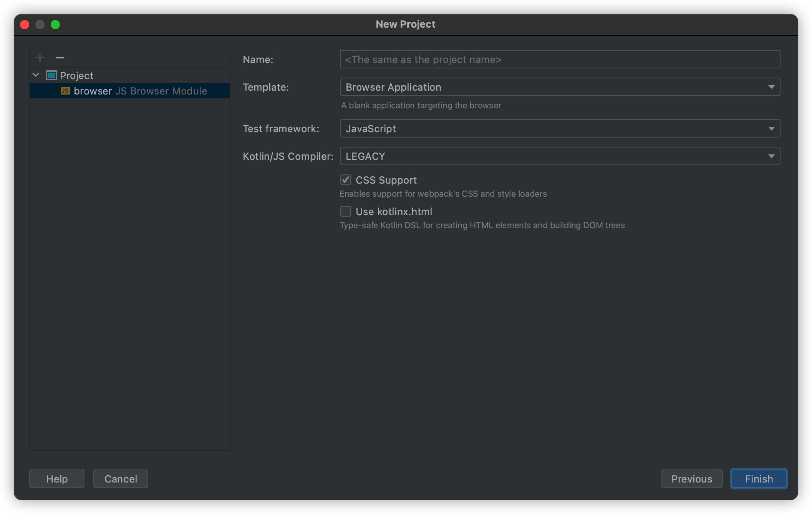Click the Project folder icon in tree
The width and height of the screenshot is (812, 514).
[51, 75]
